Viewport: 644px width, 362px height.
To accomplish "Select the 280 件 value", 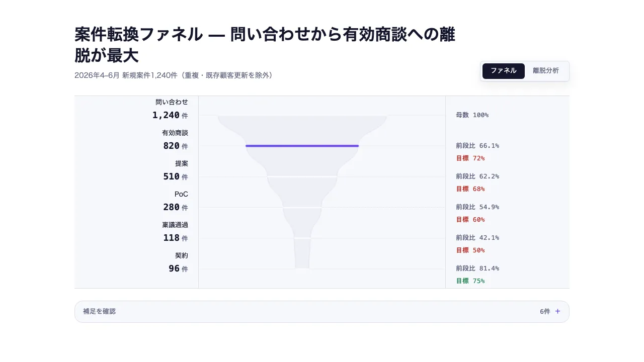I will tap(176, 207).
